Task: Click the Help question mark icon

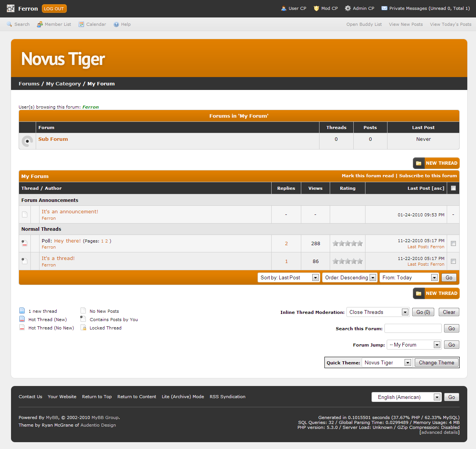Action: pos(116,24)
